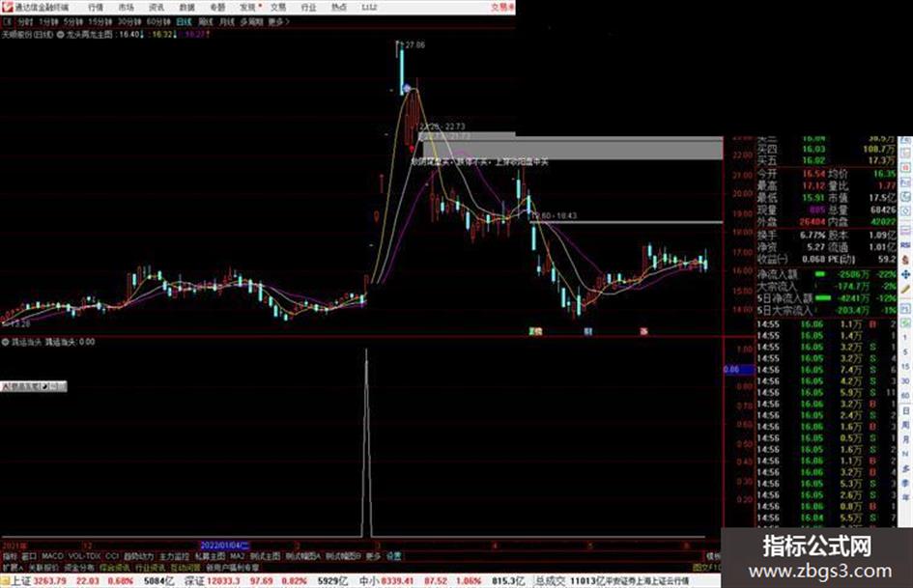Open the 发现 menu
913x588 pixels.
(248, 7)
